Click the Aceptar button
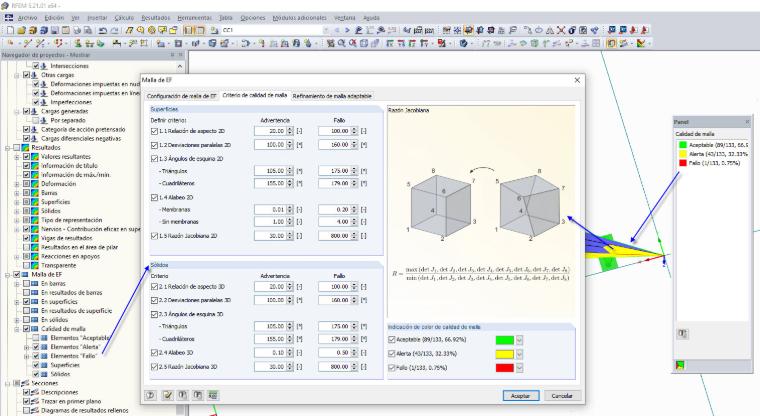 click(521, 396)
